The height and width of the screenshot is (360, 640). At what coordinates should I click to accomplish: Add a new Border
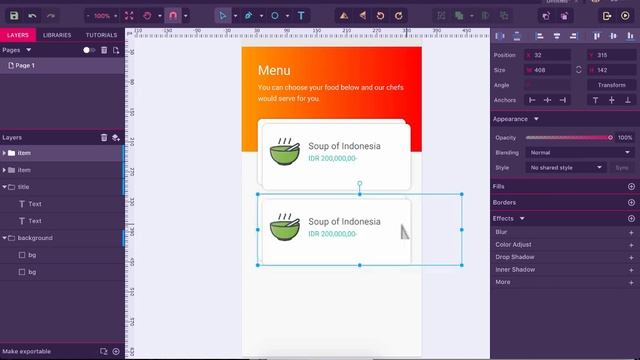631,202
